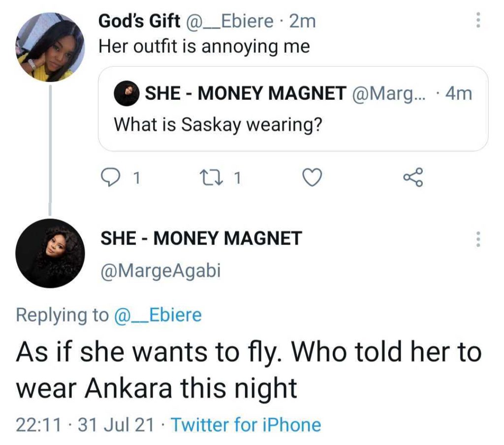Click SHE - MONEY MAGNET name in reply
Viewport: 504px width, 445px height.
pos(201,238)
